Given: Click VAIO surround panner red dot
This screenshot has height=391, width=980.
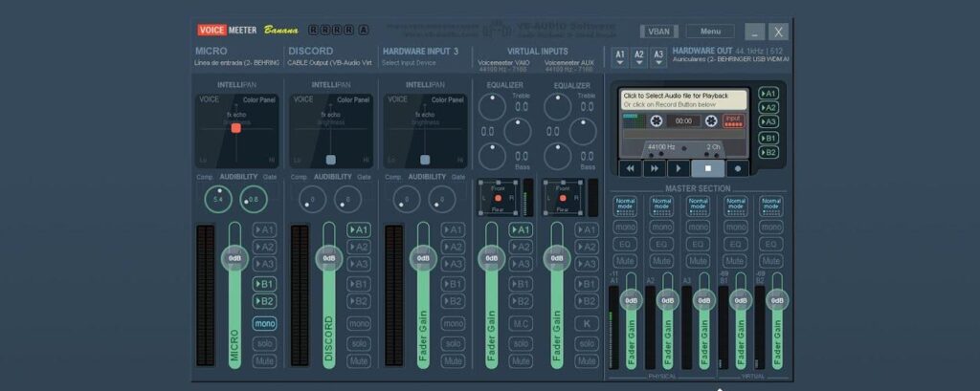Looking at the screenshot, I should pos(498,198).
